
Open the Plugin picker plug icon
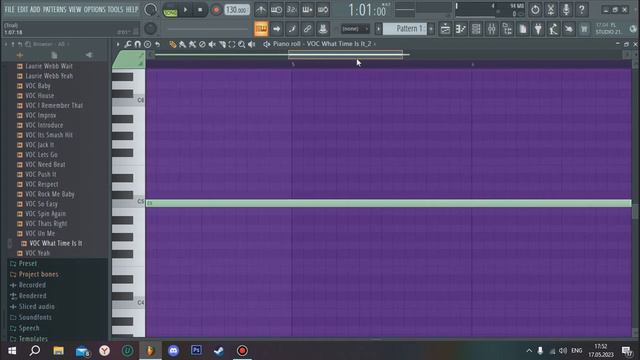coord(538,29)
